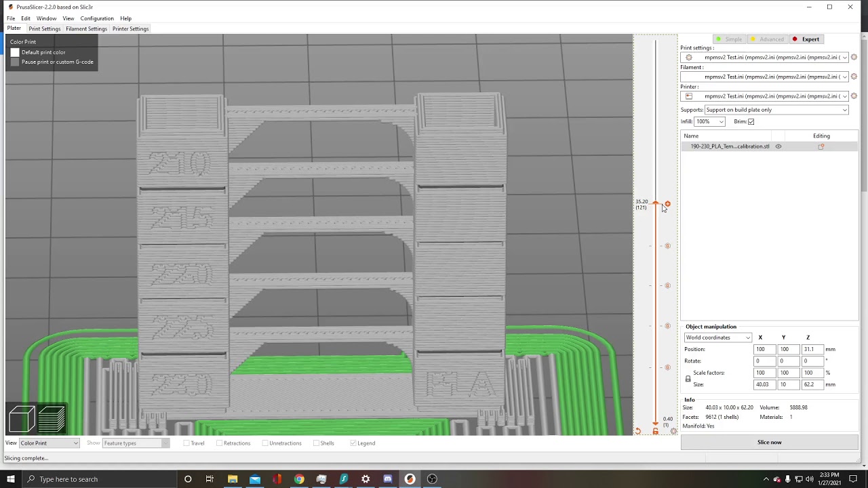Switch to Print Settings tab
The height and width of the screenshot is (488, 868).
point(45,28)
